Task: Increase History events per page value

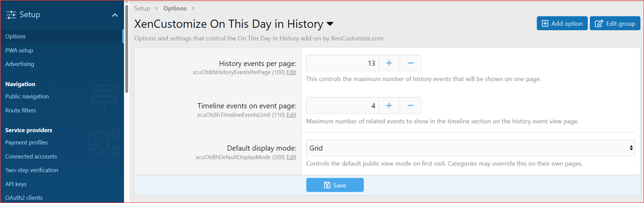Action: coord(389,63)
